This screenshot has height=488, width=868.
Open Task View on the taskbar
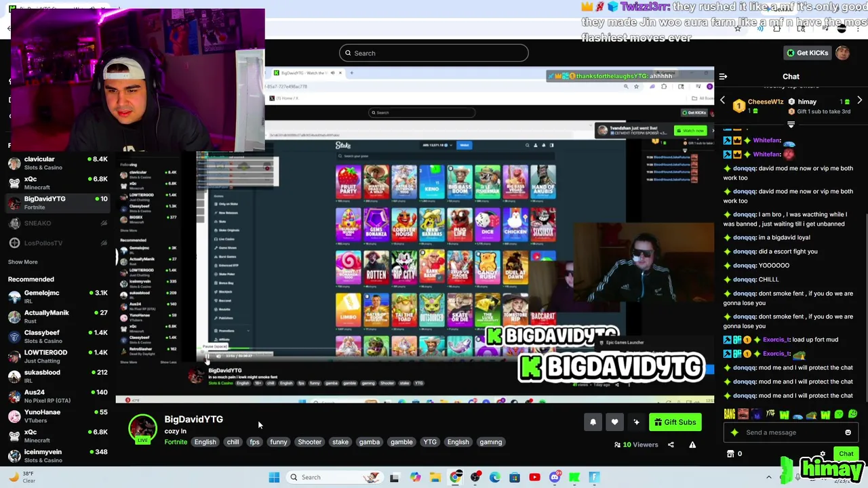coord(394,477)
